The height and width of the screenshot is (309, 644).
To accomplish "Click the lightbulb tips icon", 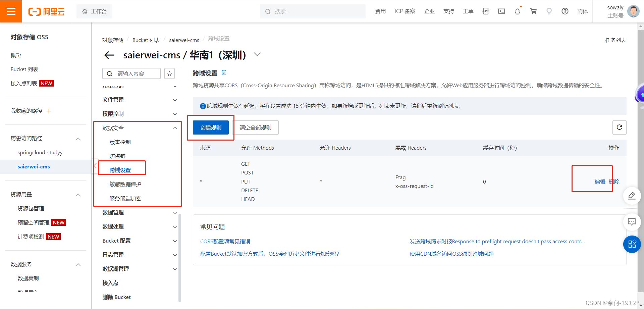I will click(549, 11).
